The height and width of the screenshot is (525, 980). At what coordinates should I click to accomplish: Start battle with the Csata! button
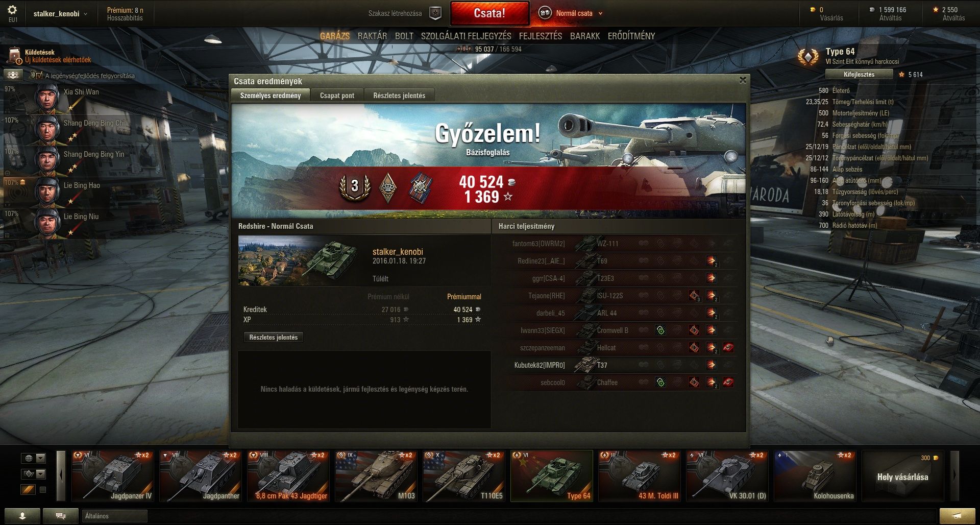point(489,14)
